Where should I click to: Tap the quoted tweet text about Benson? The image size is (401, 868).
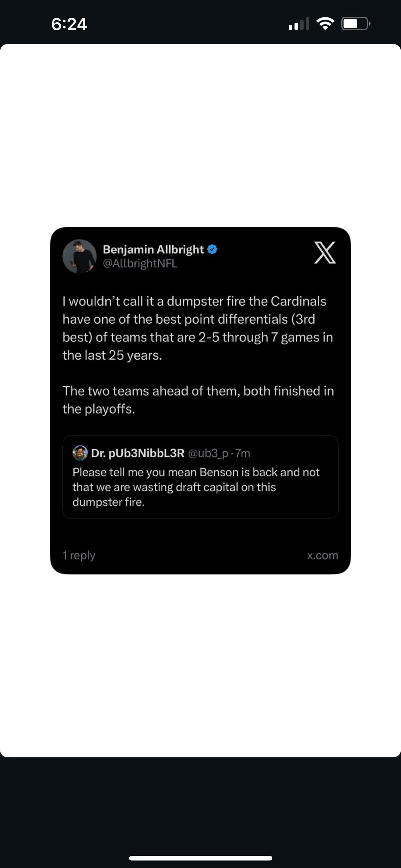coord(196,487)
